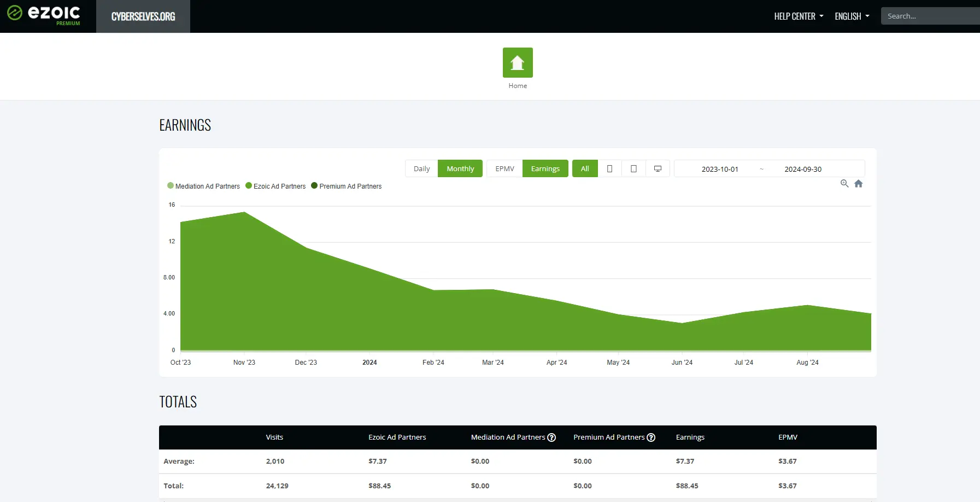The image size is (980, 502).
Task: Switch chart to Daily view
Action: coord(421,168)
